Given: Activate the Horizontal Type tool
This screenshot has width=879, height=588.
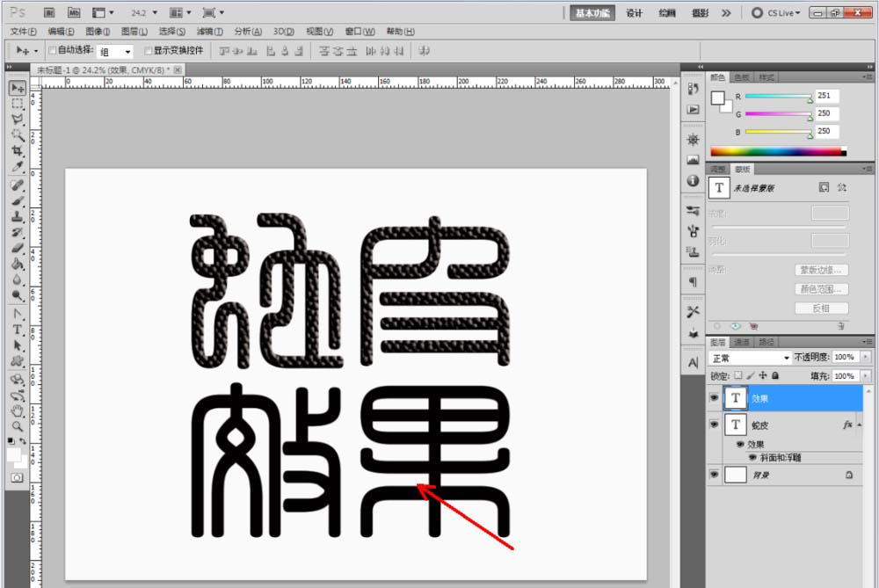Looking at the screenshot, I should pyautogui.click(x=18, y=328).
